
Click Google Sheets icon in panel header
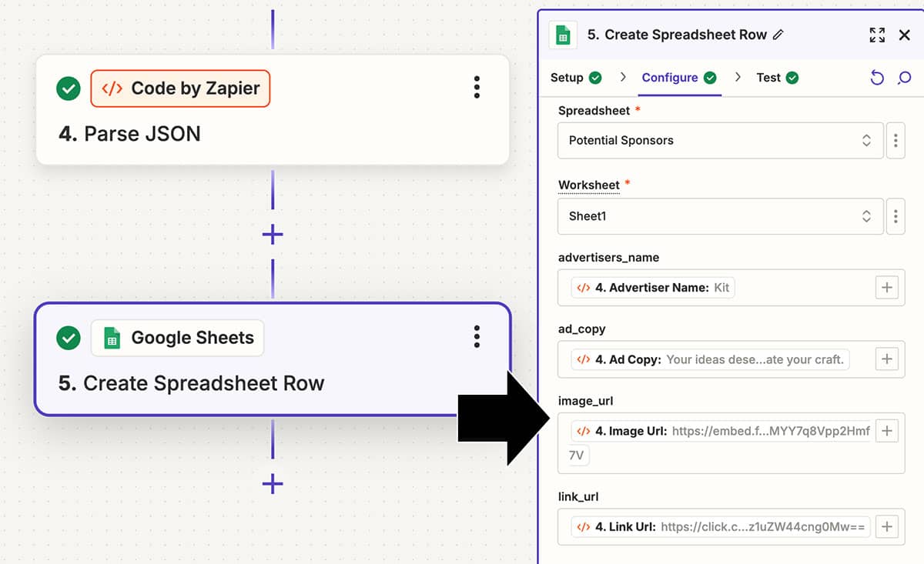[563, 35]
